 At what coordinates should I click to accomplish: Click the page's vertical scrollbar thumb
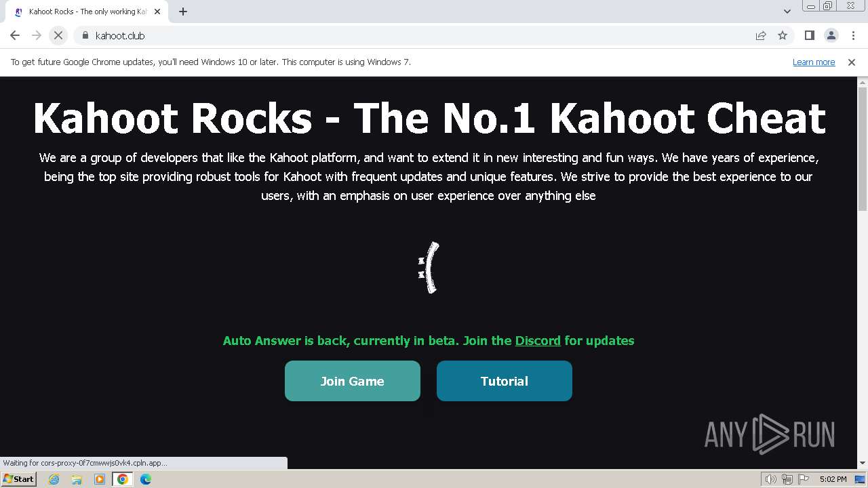[863, 149]
